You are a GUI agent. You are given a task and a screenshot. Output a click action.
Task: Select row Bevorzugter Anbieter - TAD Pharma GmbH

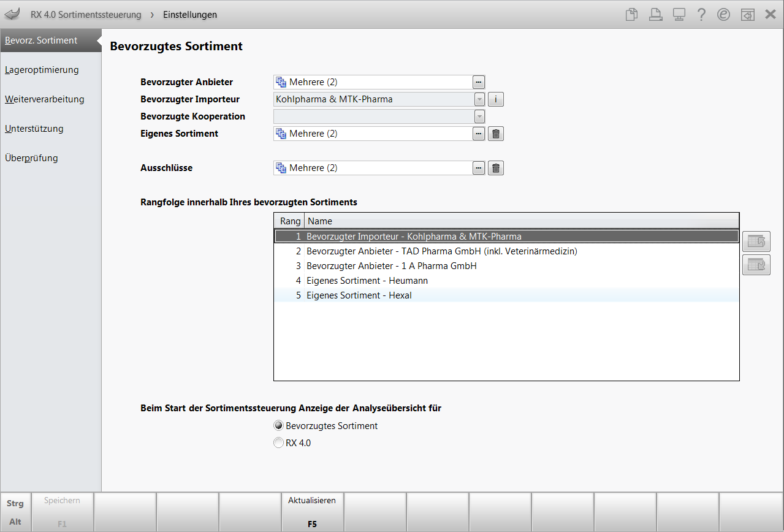tap(506, 251)
